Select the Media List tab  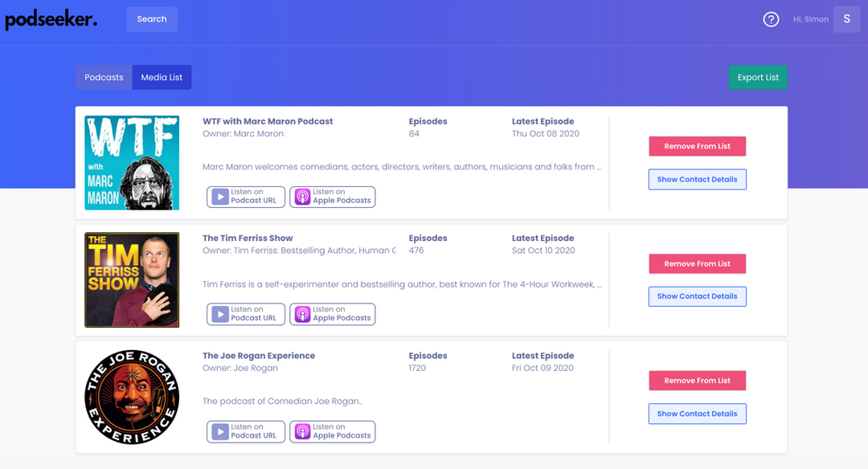point(162,78)
